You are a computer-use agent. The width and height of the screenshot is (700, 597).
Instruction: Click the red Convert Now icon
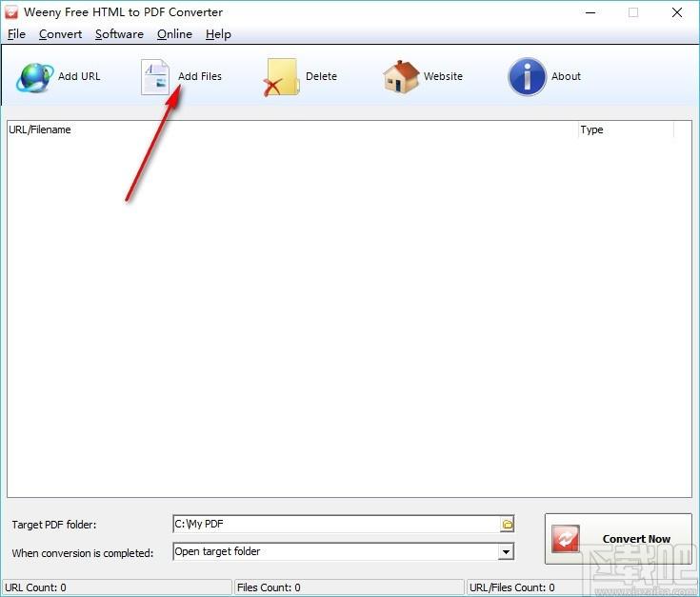[565, 539]
